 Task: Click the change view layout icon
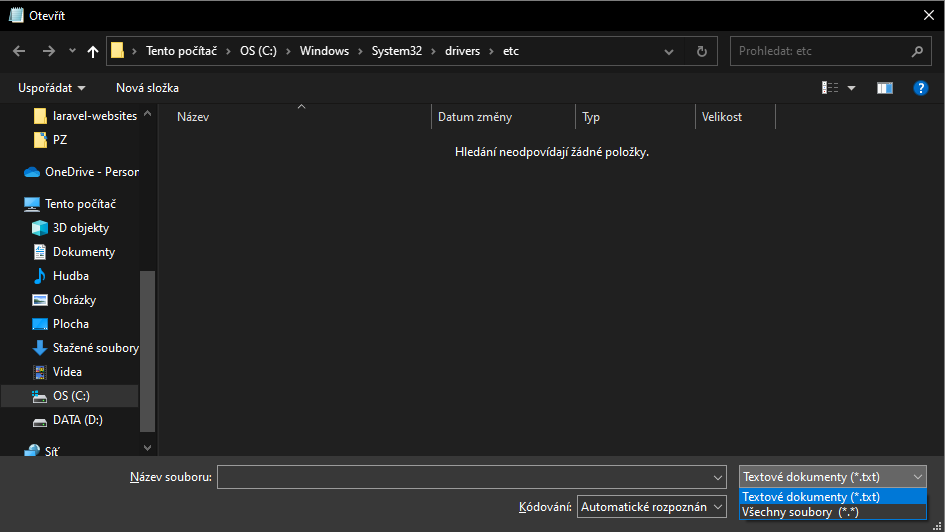830,88
